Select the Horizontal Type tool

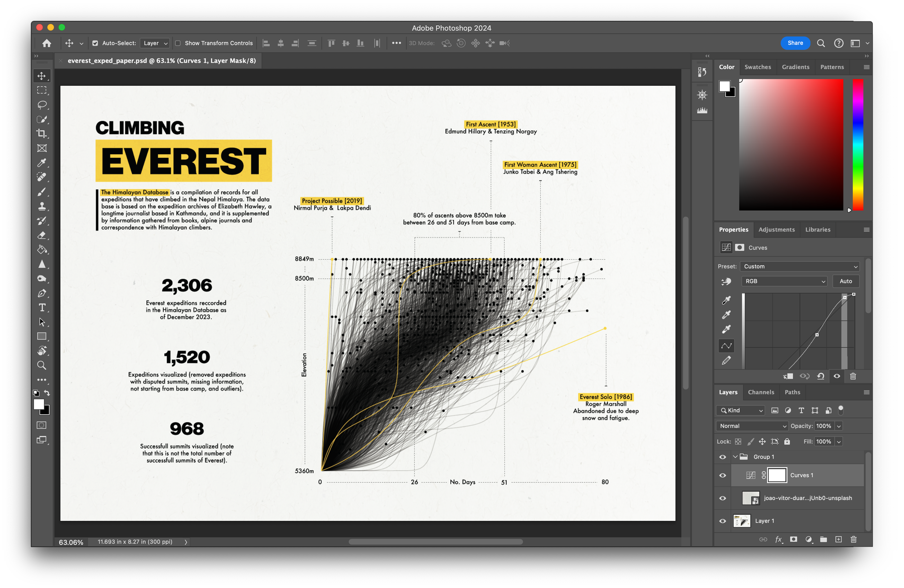pos(42,308)
